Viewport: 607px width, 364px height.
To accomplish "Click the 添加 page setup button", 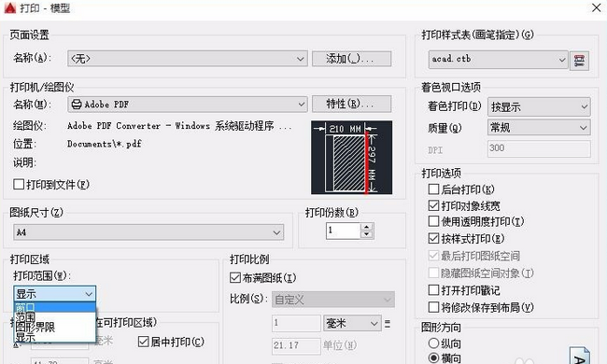I will point(351,59).
